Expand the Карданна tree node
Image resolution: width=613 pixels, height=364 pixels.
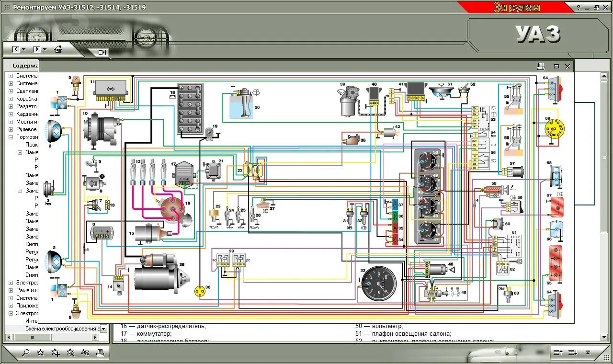(11, 114)
